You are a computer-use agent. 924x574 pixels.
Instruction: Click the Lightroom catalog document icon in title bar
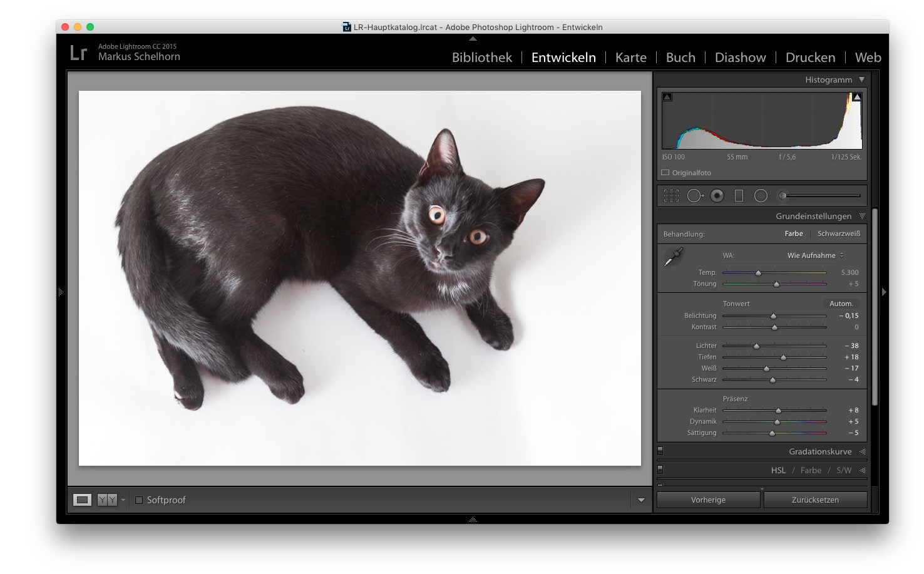click(x=347, y=27)
